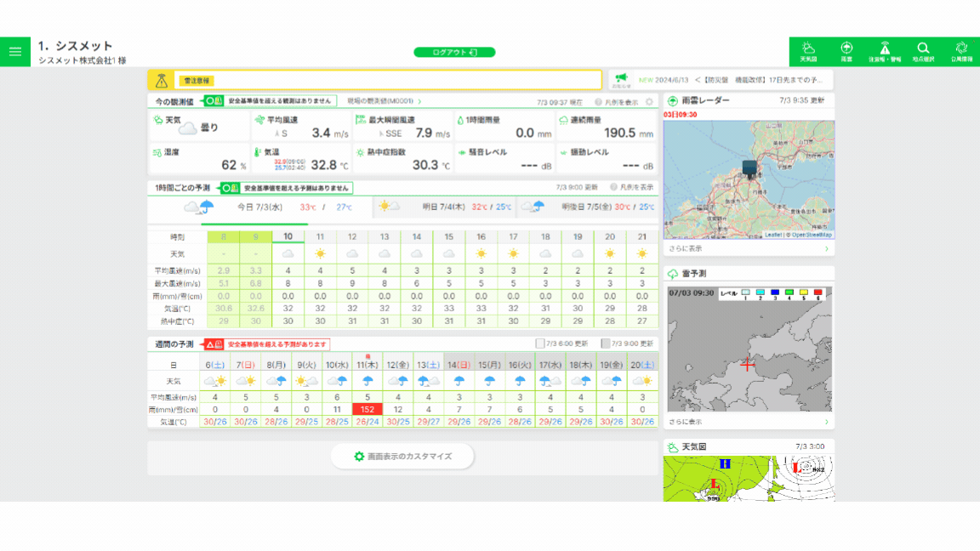Click the 32.8 ℃ temperature value
980x551 pixels.
point(329,165)
